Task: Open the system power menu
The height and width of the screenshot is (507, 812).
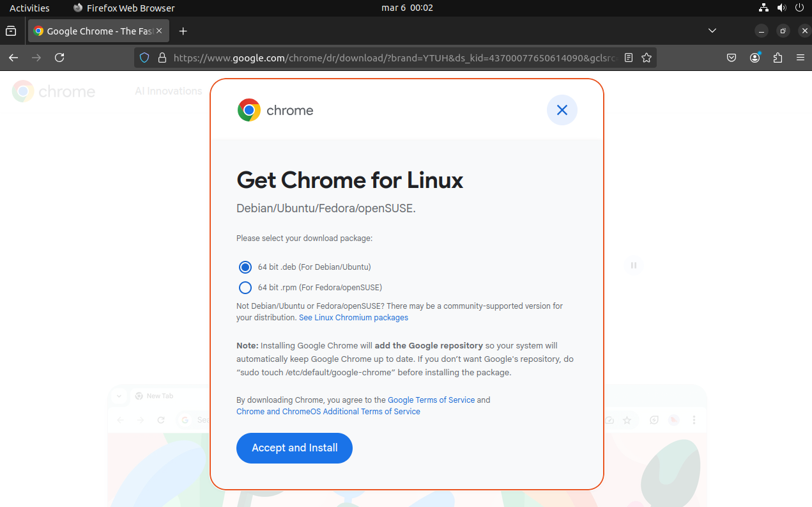Action: pos(799,8)
